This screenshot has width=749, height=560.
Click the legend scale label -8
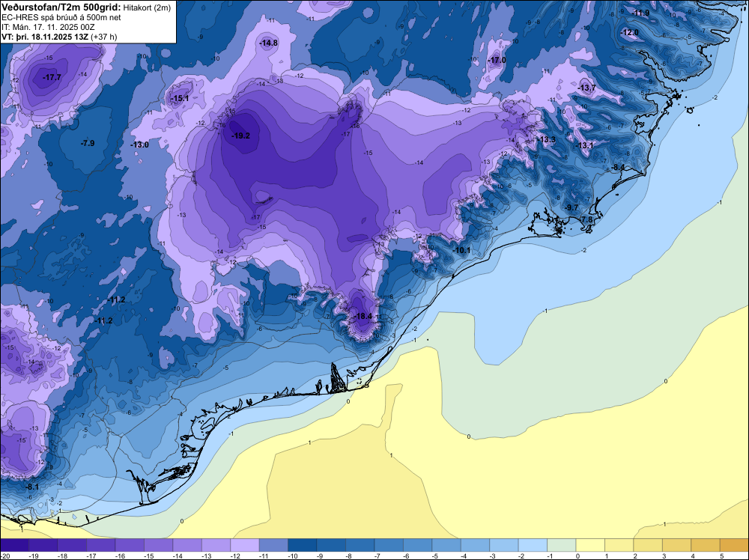[350, 556]
